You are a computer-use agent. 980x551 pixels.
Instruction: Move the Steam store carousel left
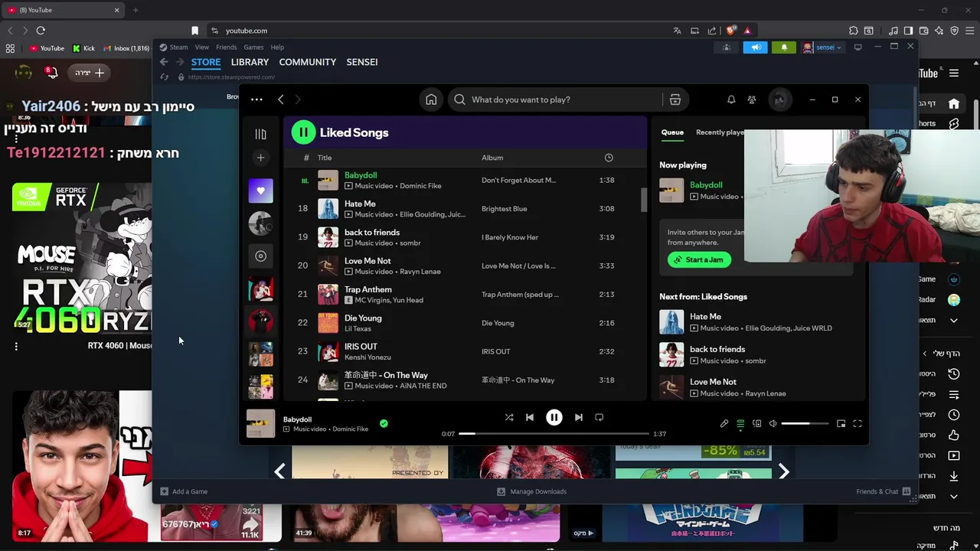[x=279, y=471]
